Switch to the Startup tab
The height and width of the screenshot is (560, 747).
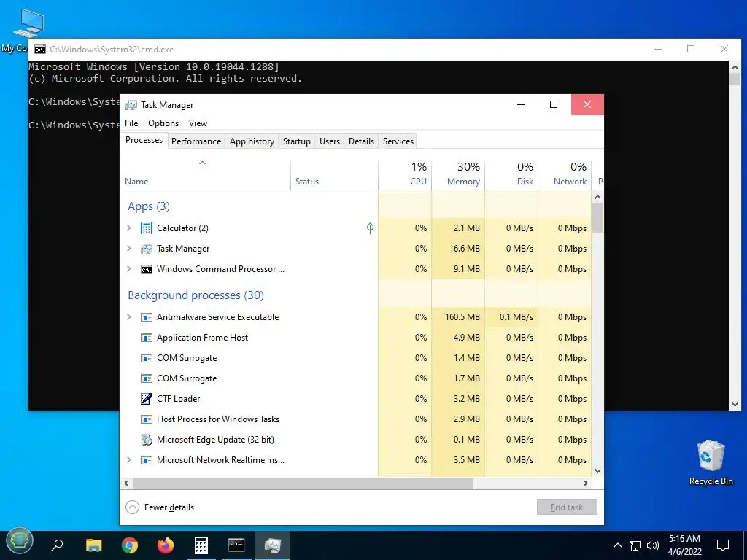(297, 141)
